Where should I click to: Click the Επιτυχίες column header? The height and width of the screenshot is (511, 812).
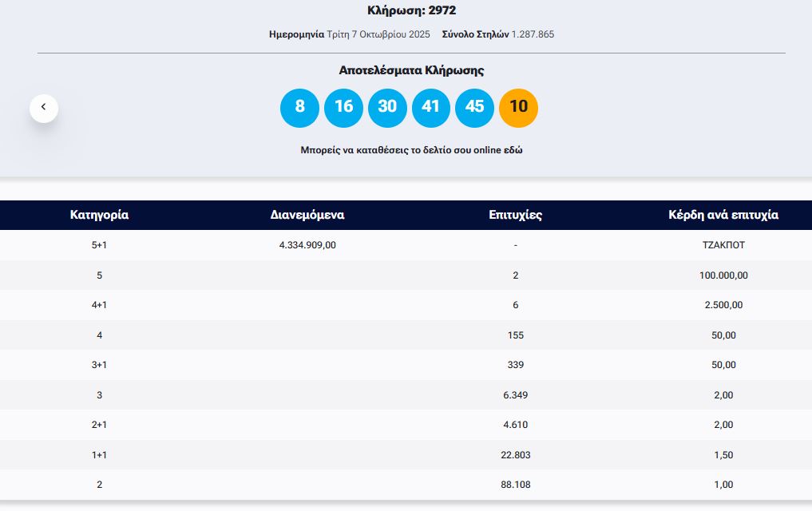coord(516,215)
